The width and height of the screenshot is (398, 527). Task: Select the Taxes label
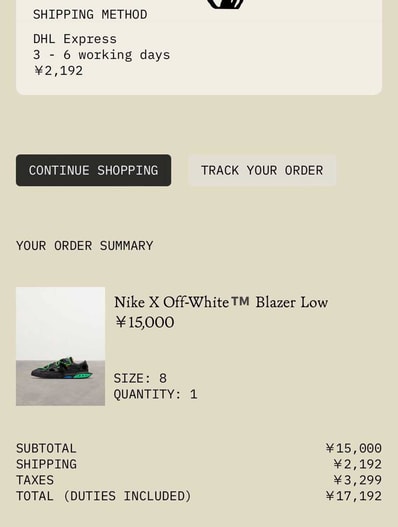[35, 480]
